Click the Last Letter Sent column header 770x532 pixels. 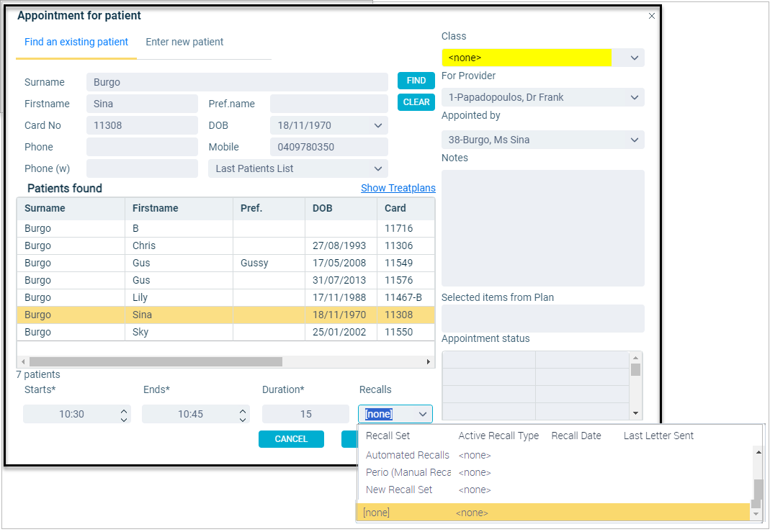(x=658, y=436)
